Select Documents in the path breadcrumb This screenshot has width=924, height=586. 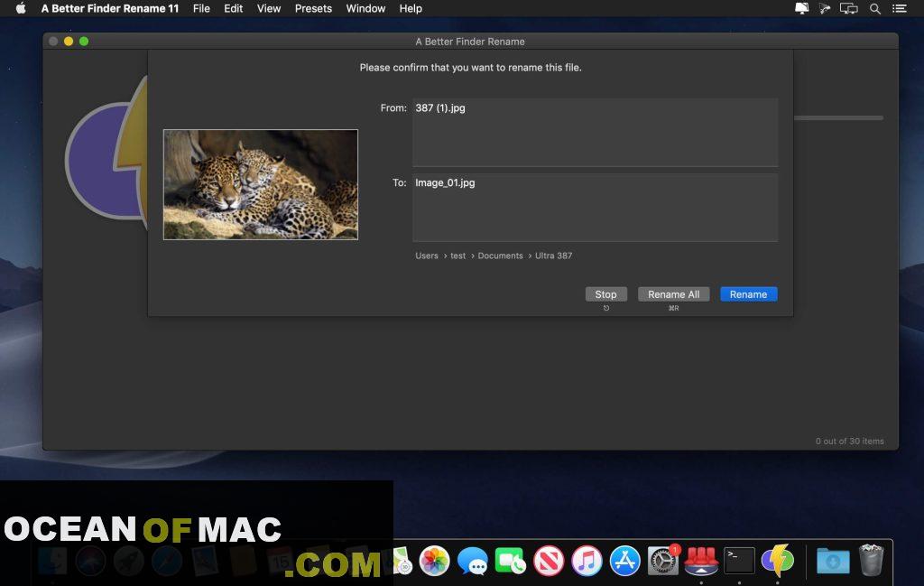point(500,256)
